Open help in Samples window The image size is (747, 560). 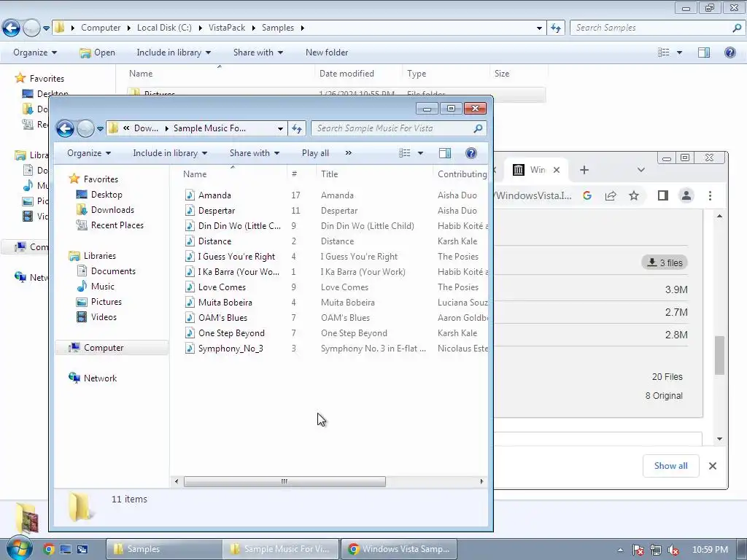click(729, 52)
